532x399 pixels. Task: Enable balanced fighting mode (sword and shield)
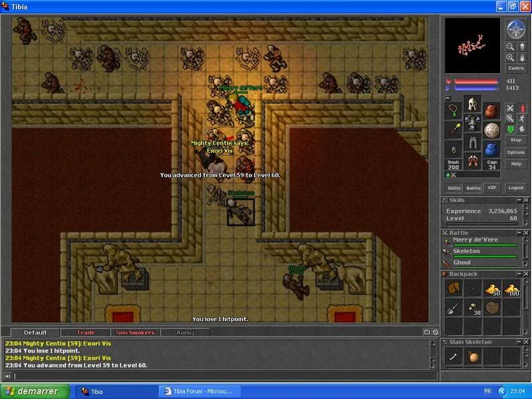[x=510, y=118]
